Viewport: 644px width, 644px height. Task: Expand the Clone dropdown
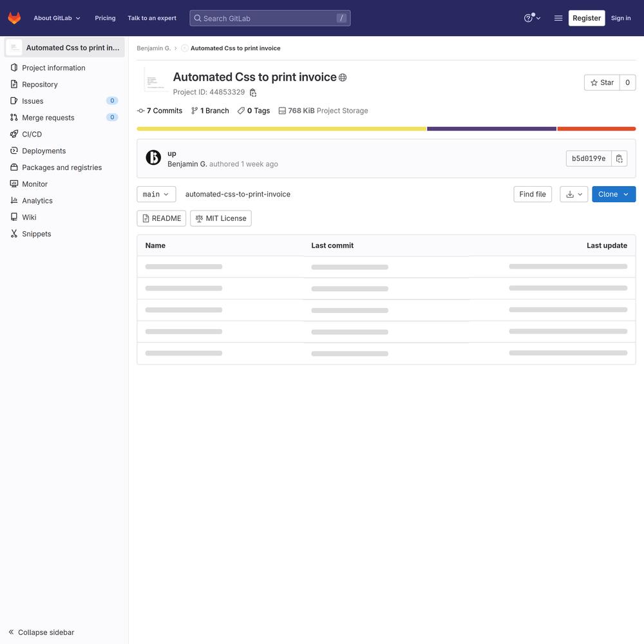click(x=614, y=194)
